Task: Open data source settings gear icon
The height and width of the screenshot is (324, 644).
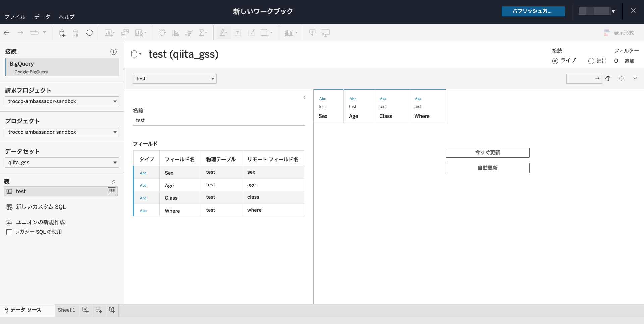Action: [x=621, y=78]
